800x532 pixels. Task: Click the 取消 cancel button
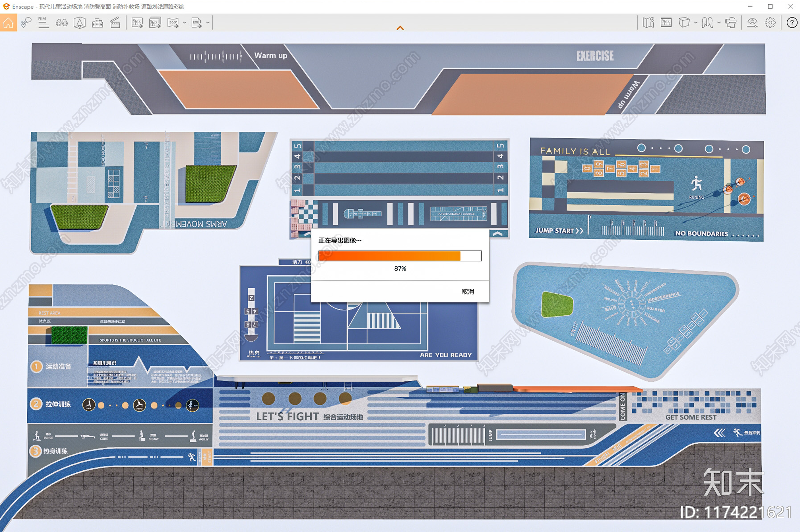(x=468, y=292)
